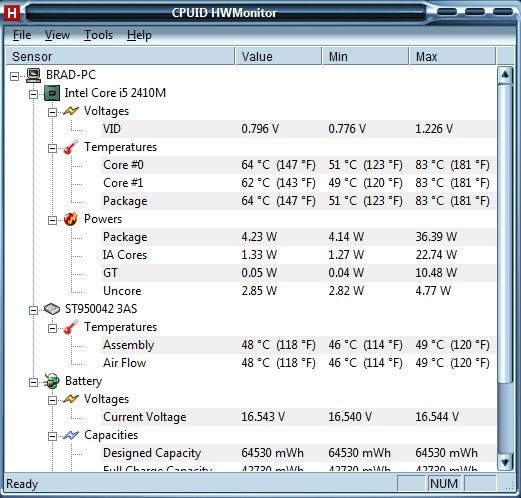The height and width of the screenshot is (498, 521).
Task: Click the Powers label
Action: (103, 219)
